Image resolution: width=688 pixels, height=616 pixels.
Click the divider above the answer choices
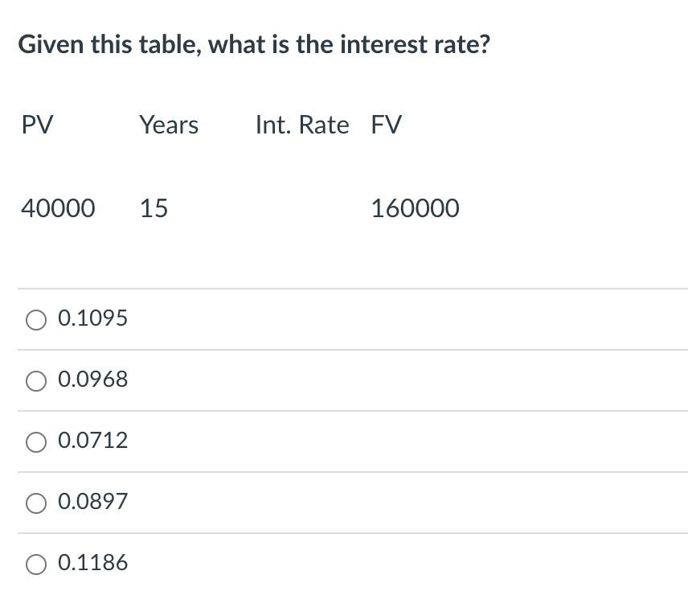[344, 288]
